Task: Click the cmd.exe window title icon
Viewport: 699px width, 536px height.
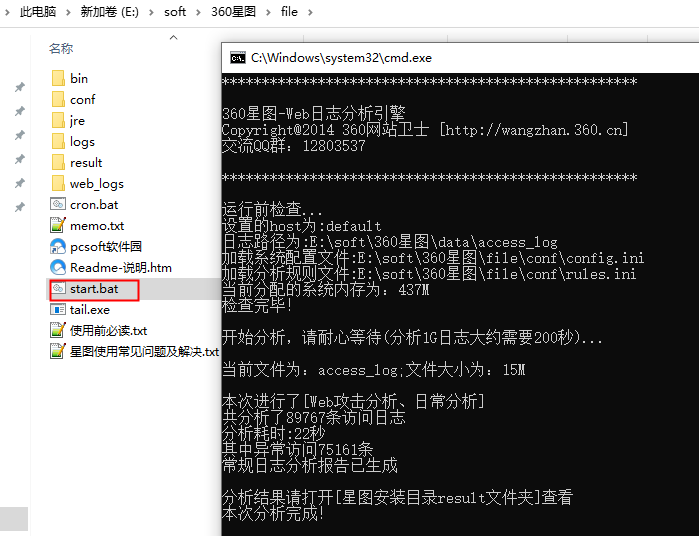Action: pos(238,58)
